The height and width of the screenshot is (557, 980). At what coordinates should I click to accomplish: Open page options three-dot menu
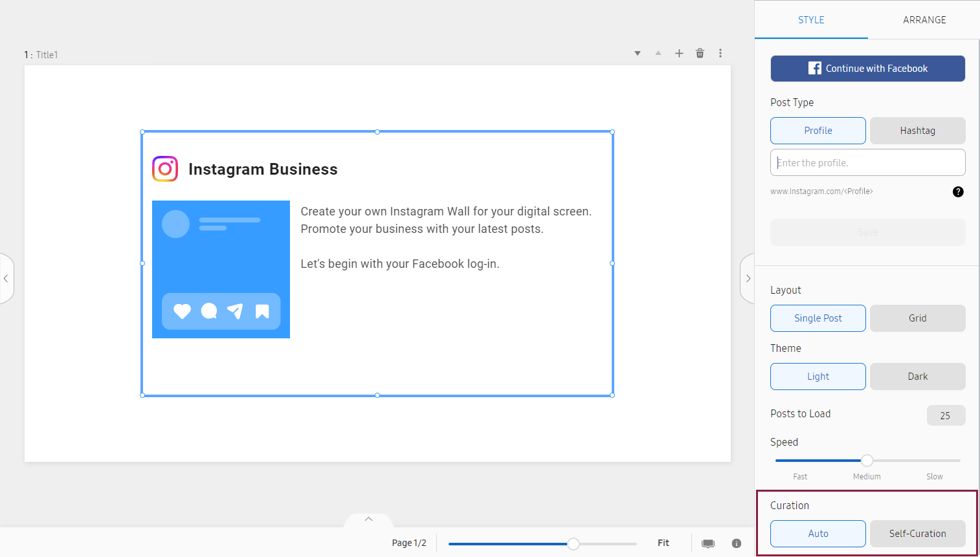tap(720, 54)
